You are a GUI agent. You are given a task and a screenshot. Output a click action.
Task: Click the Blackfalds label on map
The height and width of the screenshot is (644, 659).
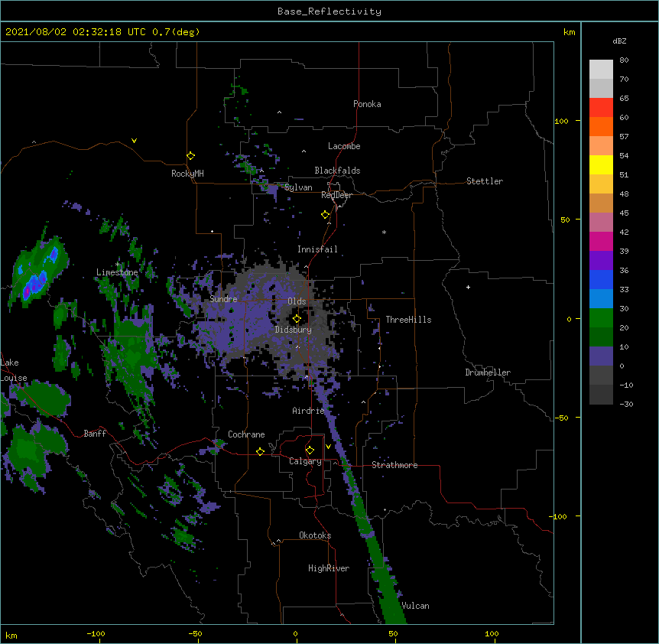coord(337,171)
